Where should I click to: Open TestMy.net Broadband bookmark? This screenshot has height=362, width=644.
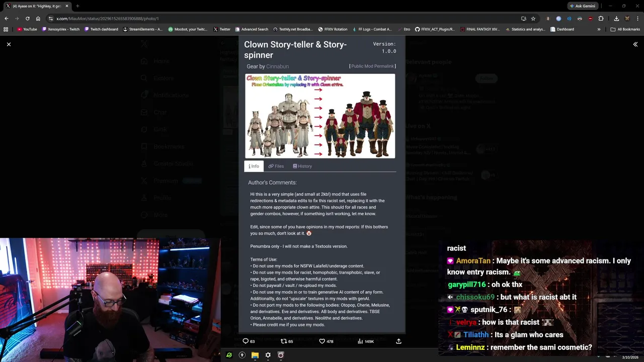coord(293,29)
